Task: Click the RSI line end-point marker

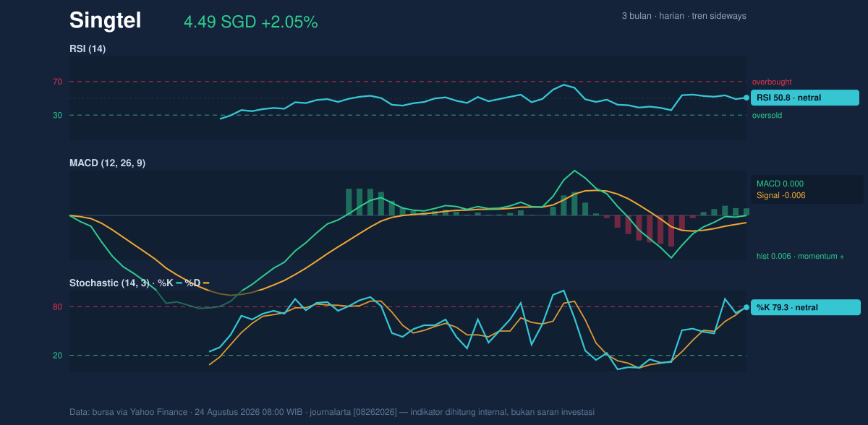Action: pyautogui.click(x=746, y=98)
